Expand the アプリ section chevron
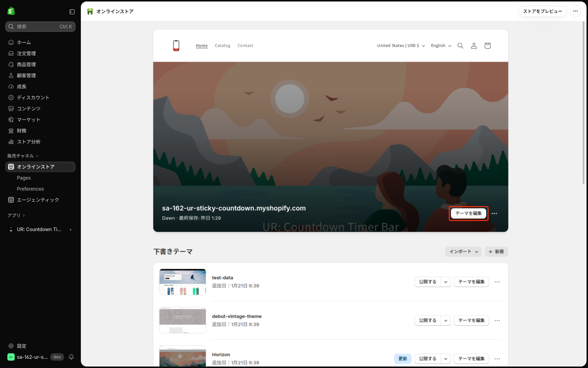Image resolution: width=588 pixels, height=368 pixels. click(24, 216)
